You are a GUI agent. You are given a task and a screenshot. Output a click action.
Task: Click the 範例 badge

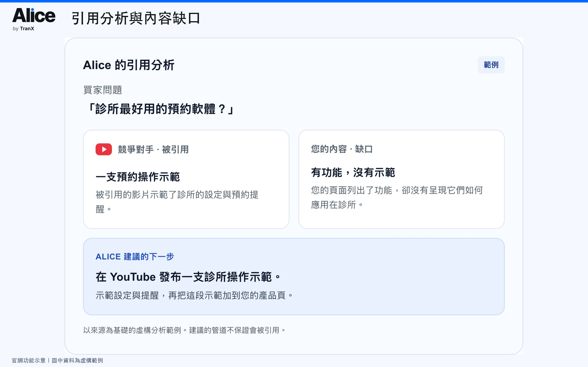tap(491, 65)
